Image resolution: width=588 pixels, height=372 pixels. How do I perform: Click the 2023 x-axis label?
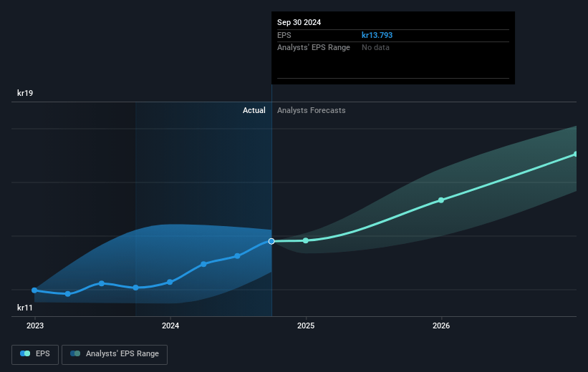pyautogui.click(x=35, y=326)
